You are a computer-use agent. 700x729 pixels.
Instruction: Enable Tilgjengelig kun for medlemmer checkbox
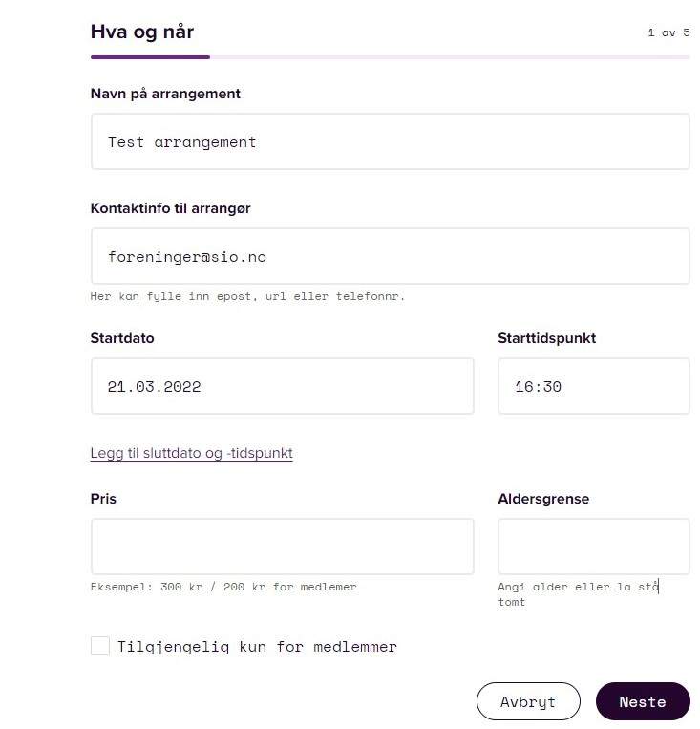click(x=100, y=646)
